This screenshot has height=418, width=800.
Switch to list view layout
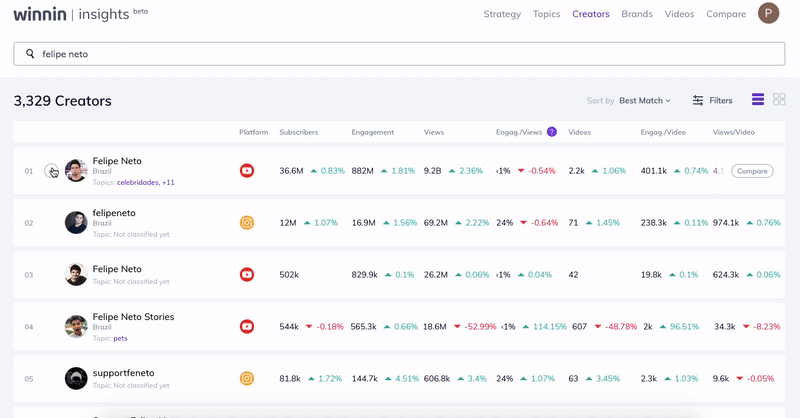(758, 100)
